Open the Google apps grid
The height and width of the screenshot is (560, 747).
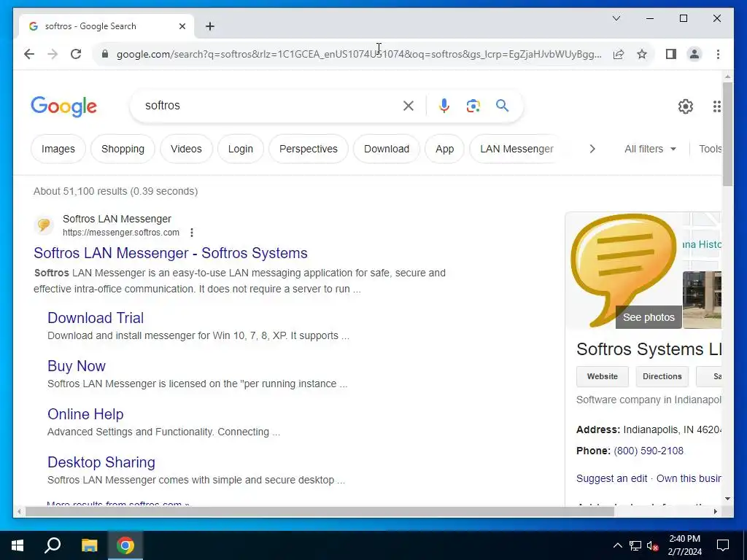716,106
